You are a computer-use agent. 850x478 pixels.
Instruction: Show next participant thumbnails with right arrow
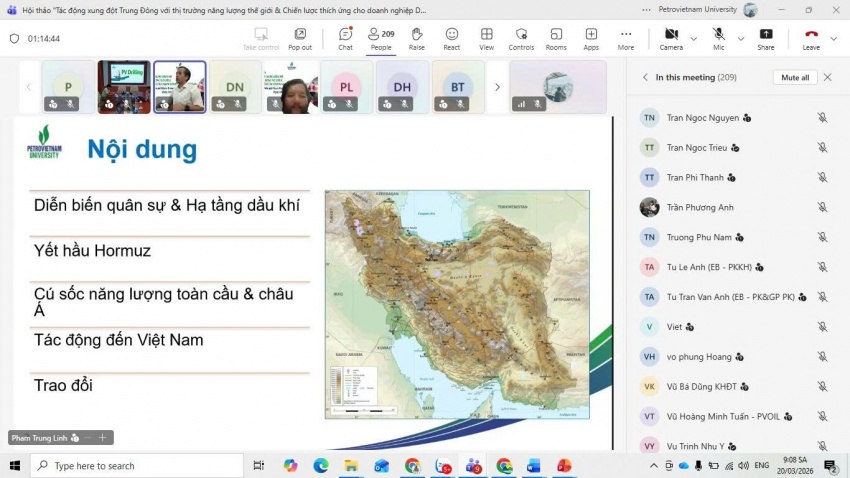point(497,87)
